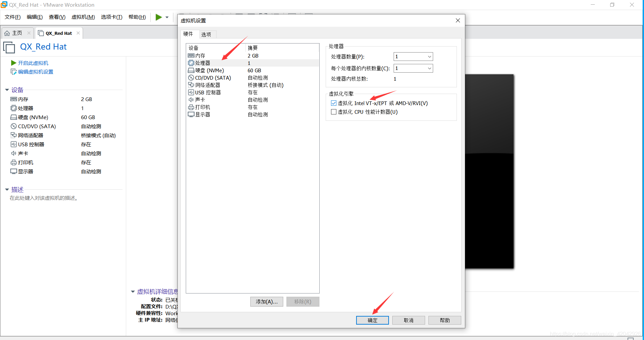Screen dimensions: 644x340
Task: Collapse the 描述 section
Action: tap(7, 189)
